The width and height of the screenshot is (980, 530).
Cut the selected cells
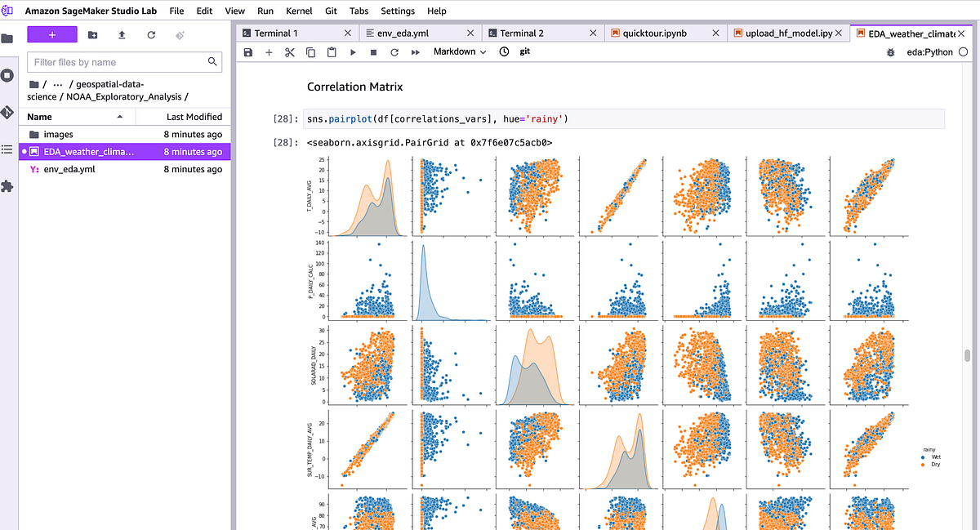click(x=289, y=51)
